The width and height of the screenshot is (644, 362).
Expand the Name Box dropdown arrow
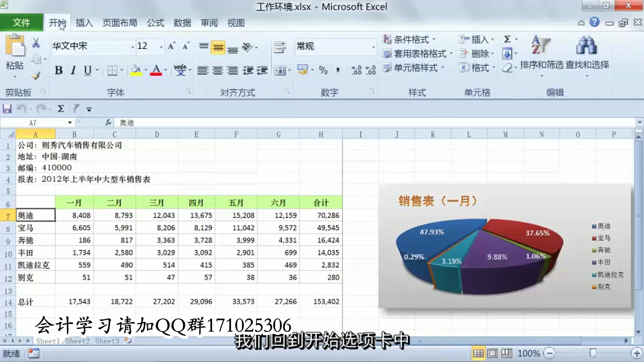click(x=70, y=123)
